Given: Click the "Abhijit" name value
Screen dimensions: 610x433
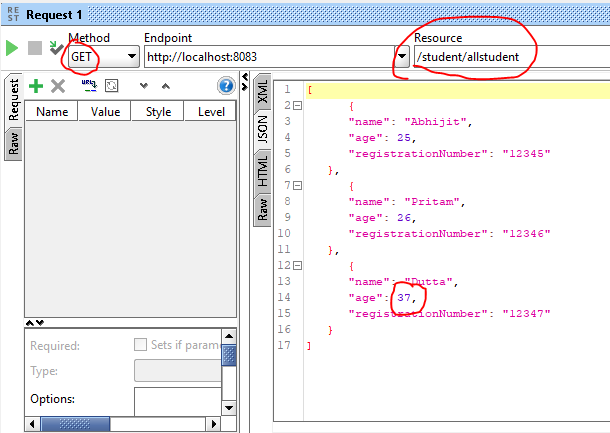Looking at the screenshot, I should (x=435, y=122).
